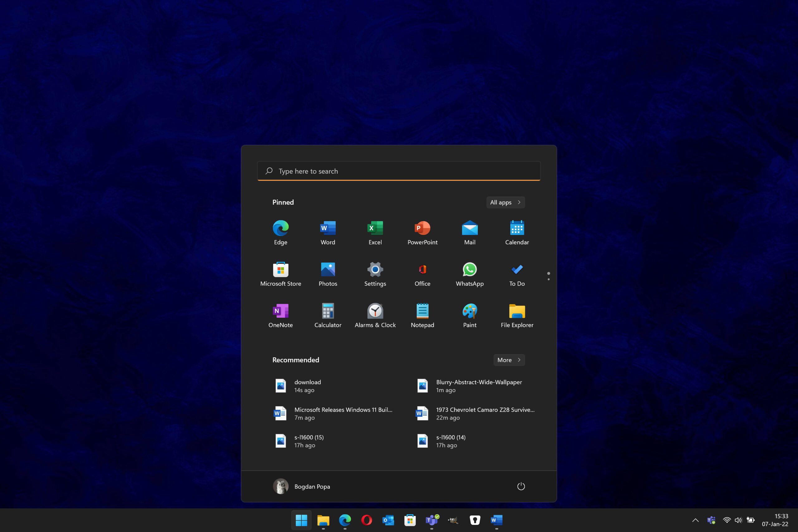Start PowerPoint from pinned apps
798x532 pixels.
[422, 233]
